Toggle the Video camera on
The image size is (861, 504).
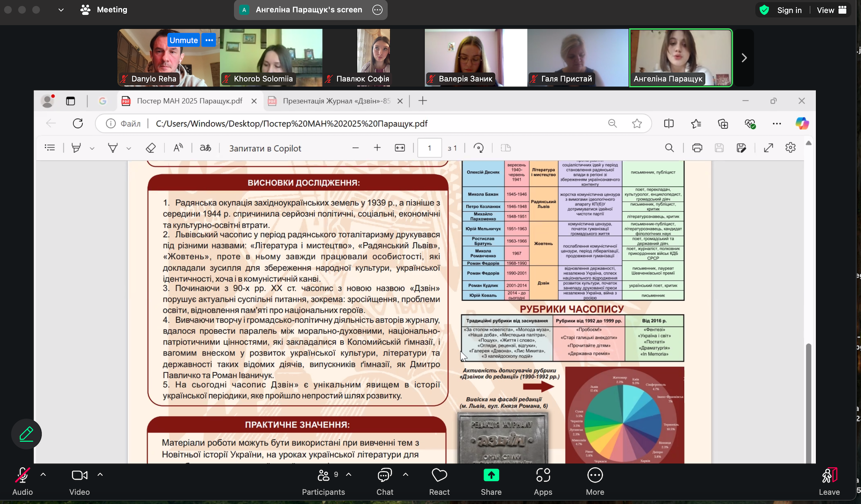(80, 481)
